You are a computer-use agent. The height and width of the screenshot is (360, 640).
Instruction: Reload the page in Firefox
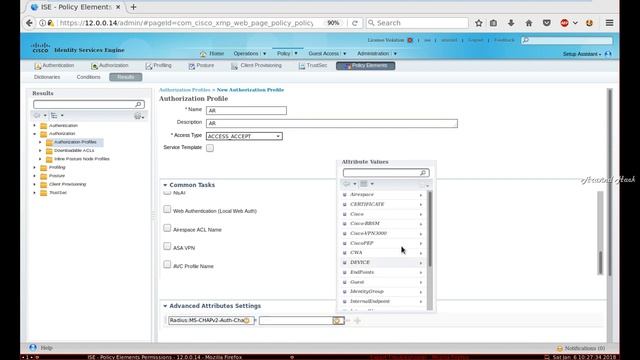[355, 23]
